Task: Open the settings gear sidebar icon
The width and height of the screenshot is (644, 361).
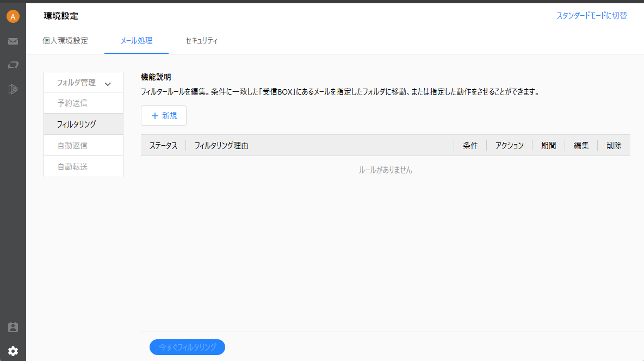Action: pos(13,351)
